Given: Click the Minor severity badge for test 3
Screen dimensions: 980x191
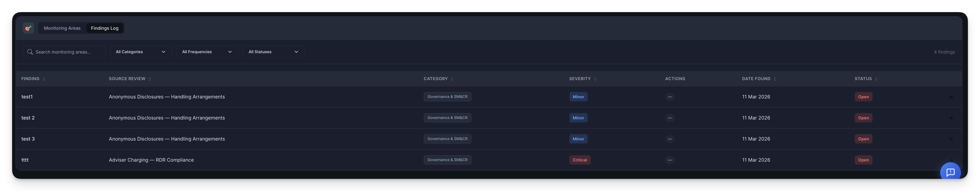Looking at the screenshot, I should (578, 139).
